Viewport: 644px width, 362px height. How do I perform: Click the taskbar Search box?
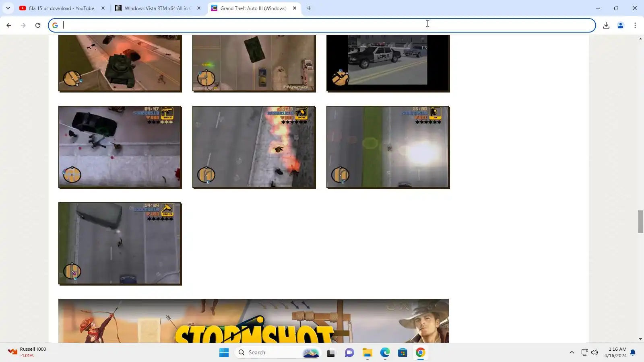point(278,353)
